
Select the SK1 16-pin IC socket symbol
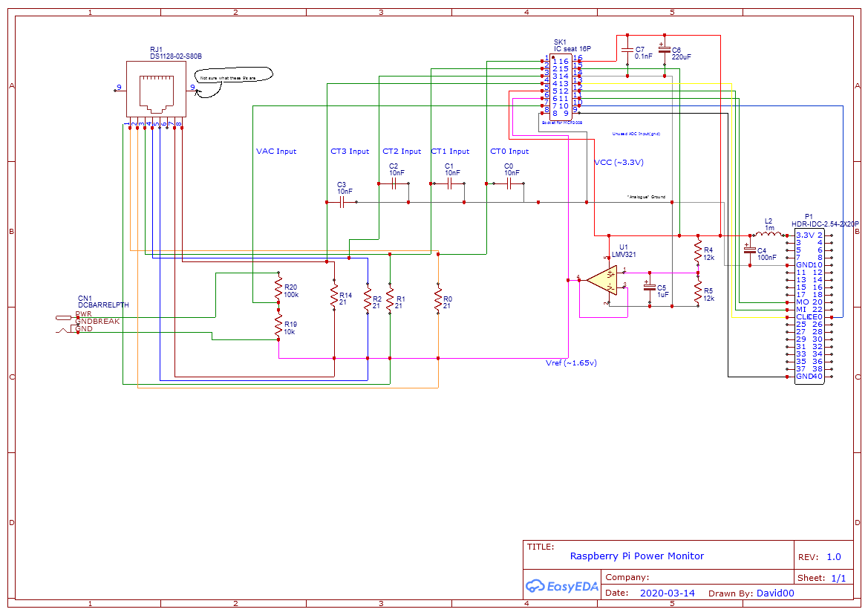tap(560, 85)
